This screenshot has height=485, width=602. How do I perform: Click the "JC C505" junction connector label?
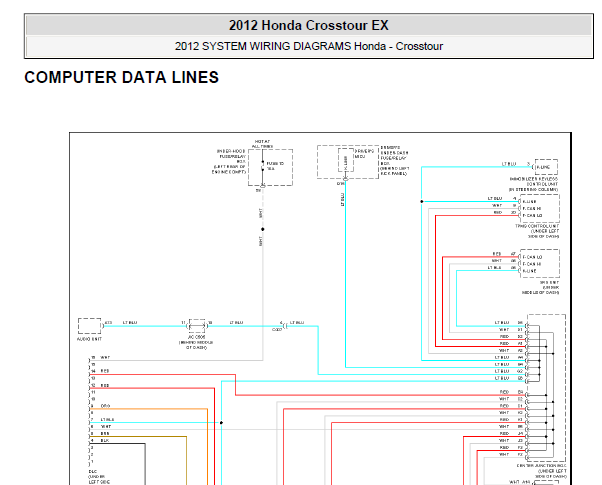(x=196, y=342)
